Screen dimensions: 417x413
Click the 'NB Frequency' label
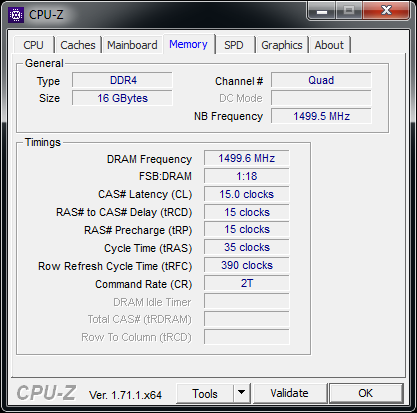[x=228, y=116]
